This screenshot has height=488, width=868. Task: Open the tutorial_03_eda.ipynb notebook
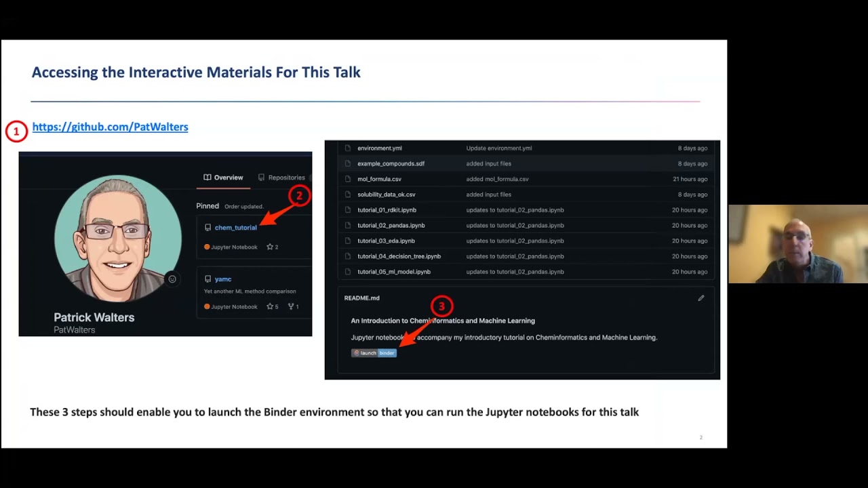tap(387, 241)
